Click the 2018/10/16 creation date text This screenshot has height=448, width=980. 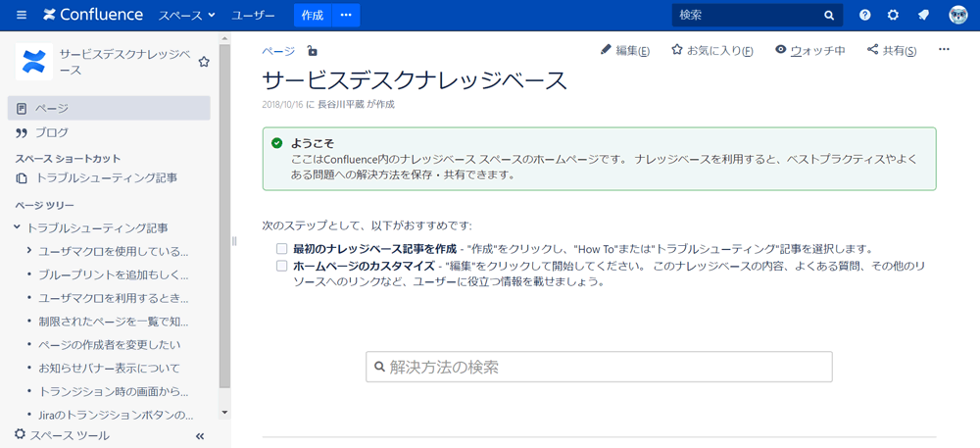[282, 104]
